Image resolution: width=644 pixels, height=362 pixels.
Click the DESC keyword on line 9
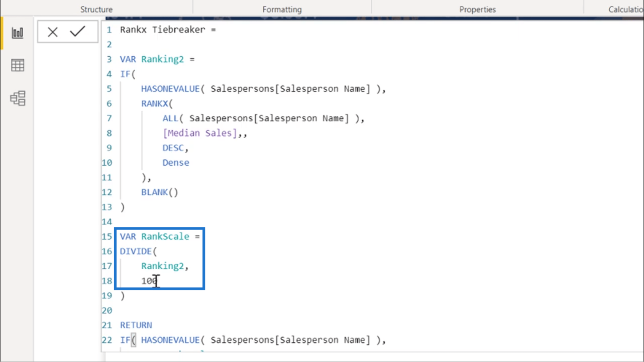[x=173, y=148]
